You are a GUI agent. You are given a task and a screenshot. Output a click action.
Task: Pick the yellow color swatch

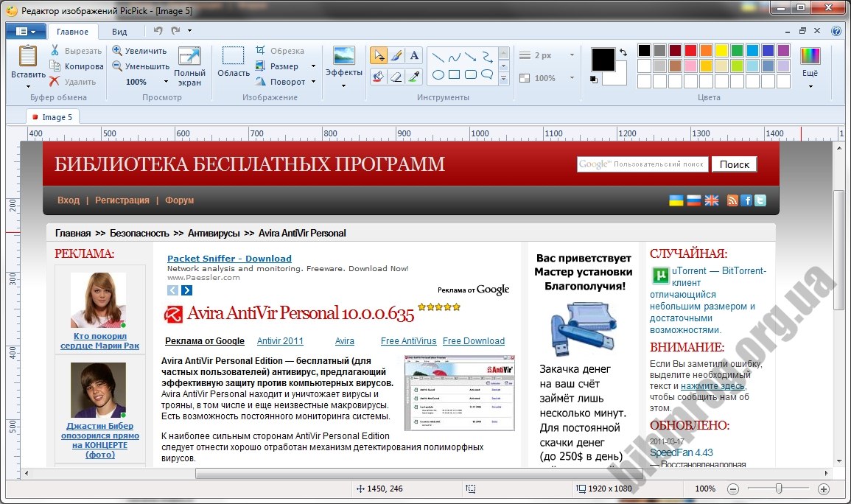(721, 50)
